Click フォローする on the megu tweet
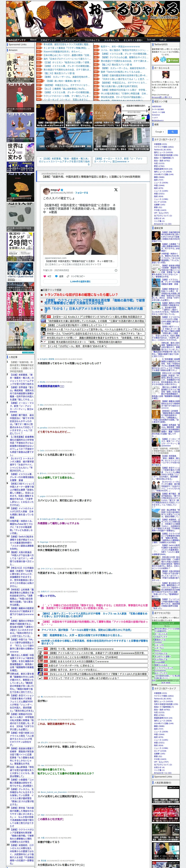186x868 pixels. [81, 193]
